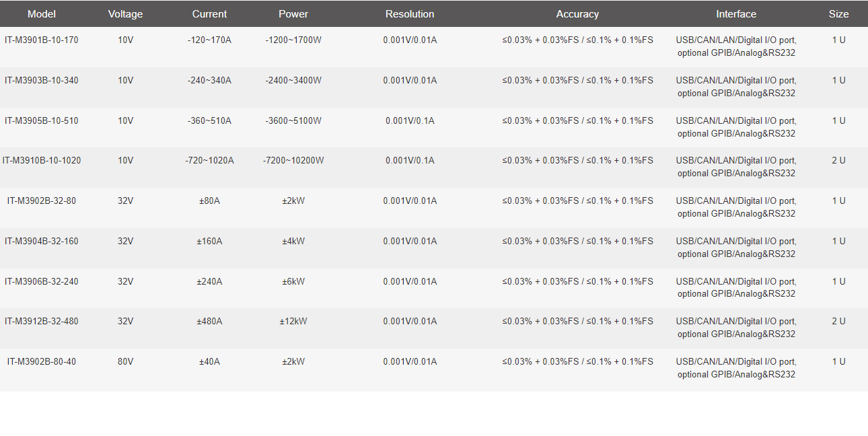Click 0.001V/0.1A resolution in IT-M3910B-10-1020 row
This screenshot has width=868, height=436.
click(x=410, y=160)
